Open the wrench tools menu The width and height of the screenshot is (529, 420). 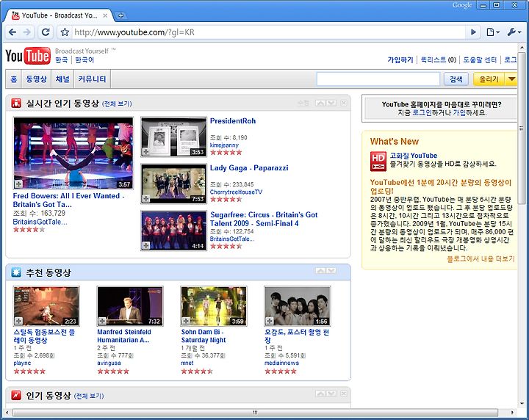[514, 32]
